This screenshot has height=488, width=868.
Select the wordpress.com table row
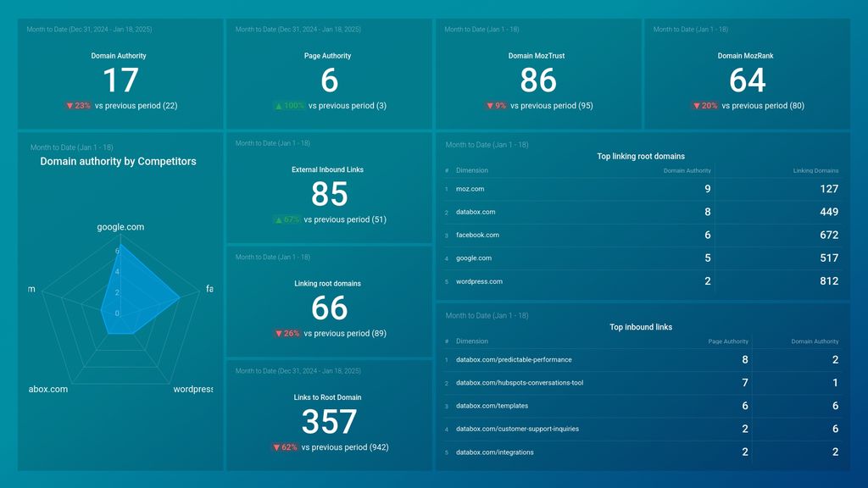click(x=643, y=281)
